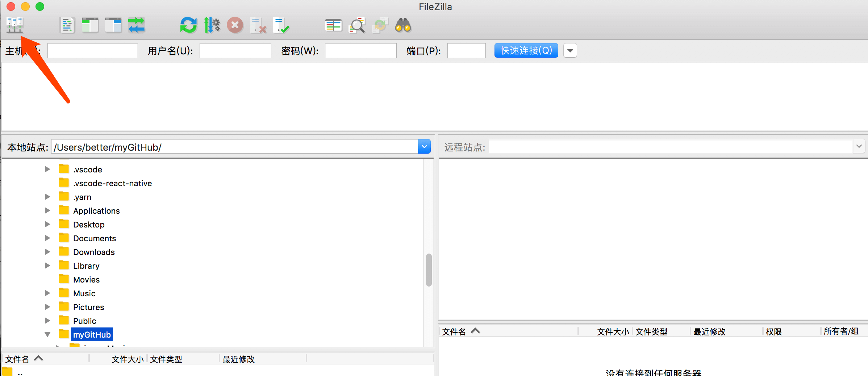
Task: Reconnect to the last server icon
Action: [x=281, y=25]
